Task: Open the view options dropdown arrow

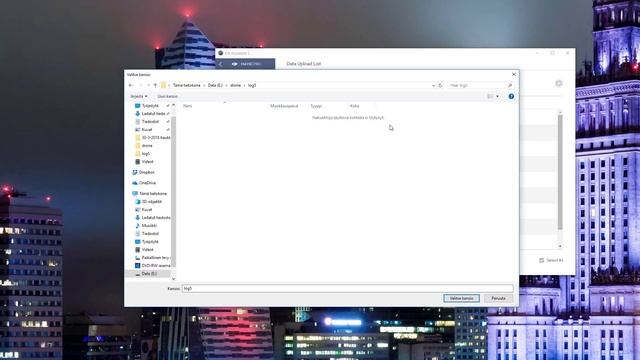Action: click(497, 96)
